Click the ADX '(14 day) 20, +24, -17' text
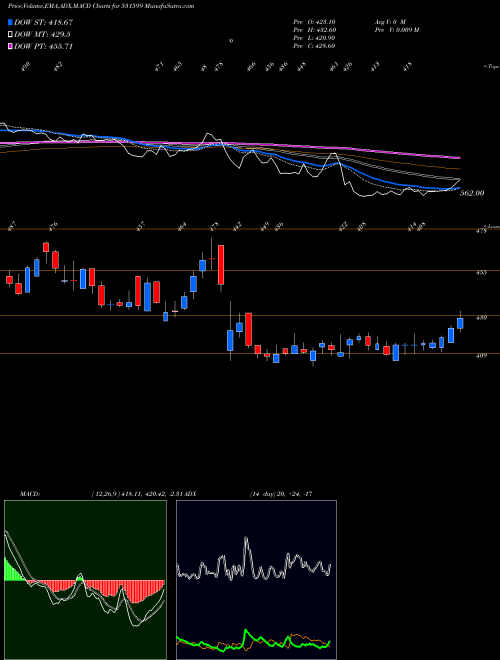 point(281,494)
